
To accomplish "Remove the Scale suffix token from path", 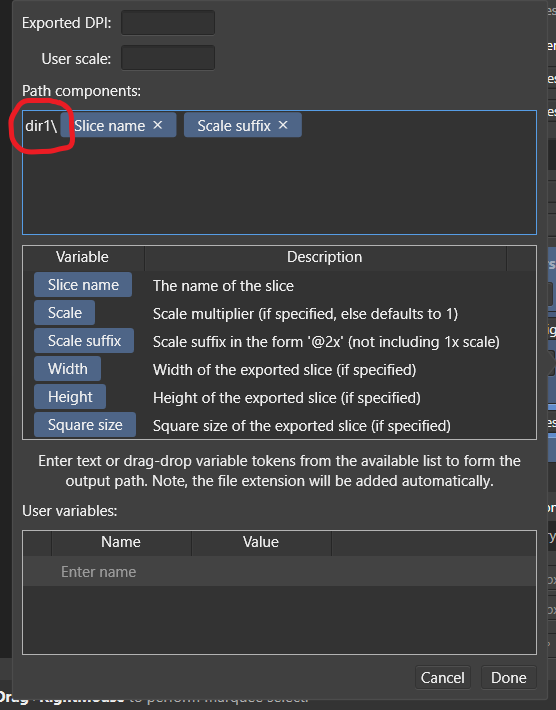I will [x=283, y=125].
